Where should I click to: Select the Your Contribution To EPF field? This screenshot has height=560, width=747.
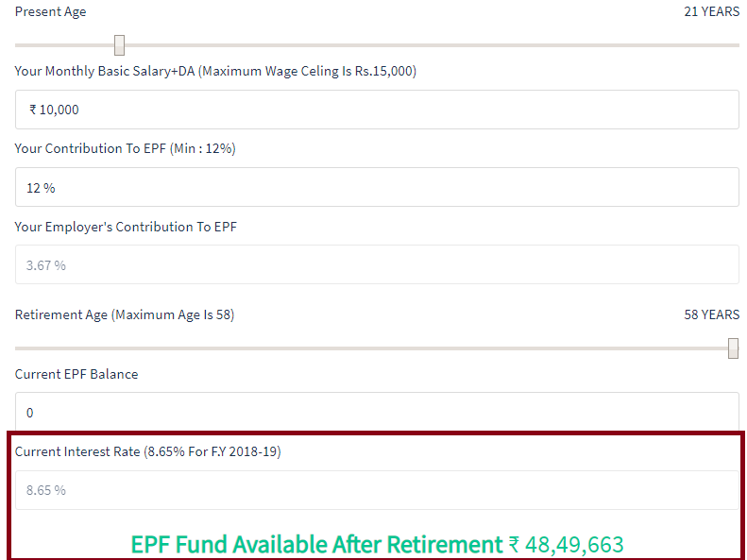[377, 187]
